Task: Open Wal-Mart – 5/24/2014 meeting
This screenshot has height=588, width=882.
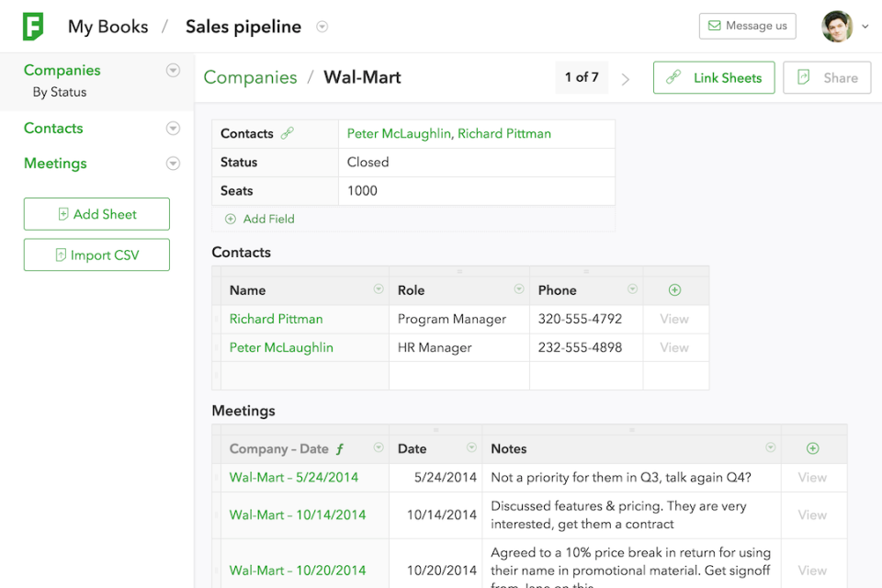Action: point(294,478)
